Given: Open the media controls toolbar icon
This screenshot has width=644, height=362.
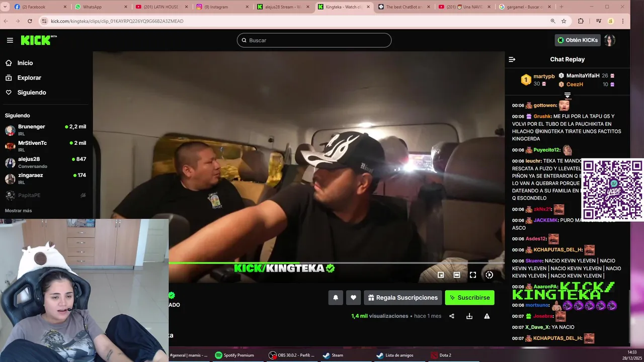Looking at the screenshot, I should pyautogui.click(x=598, y=21).
